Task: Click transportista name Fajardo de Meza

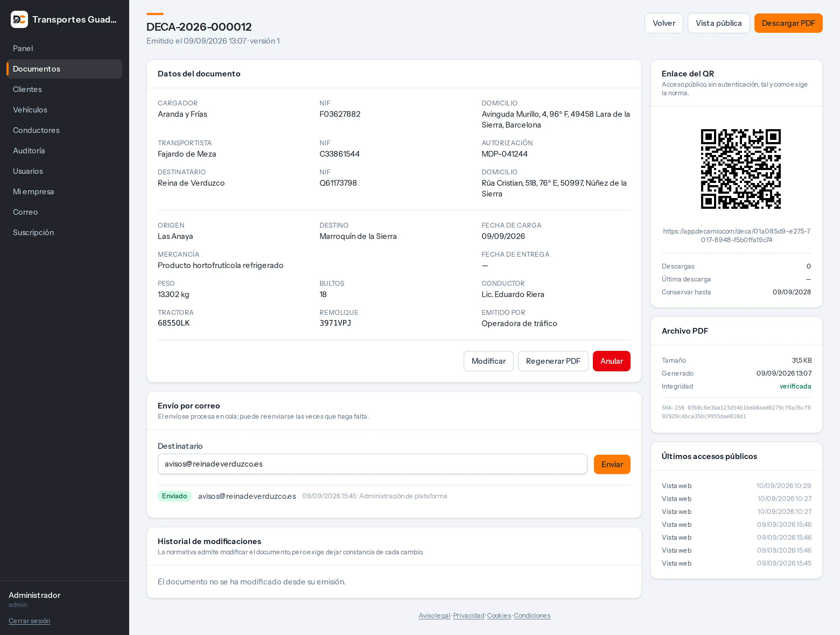Action: (x=187, y=154)
